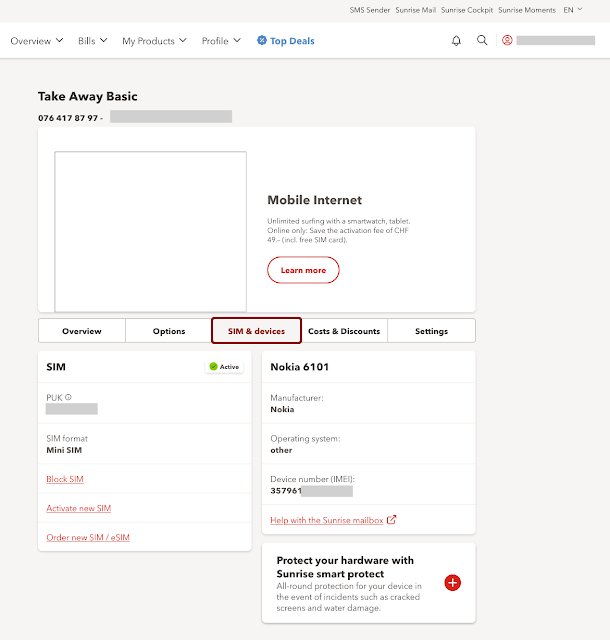Click the Top Deals badge icon
The image size is (610, 640).
click(262, 41)
